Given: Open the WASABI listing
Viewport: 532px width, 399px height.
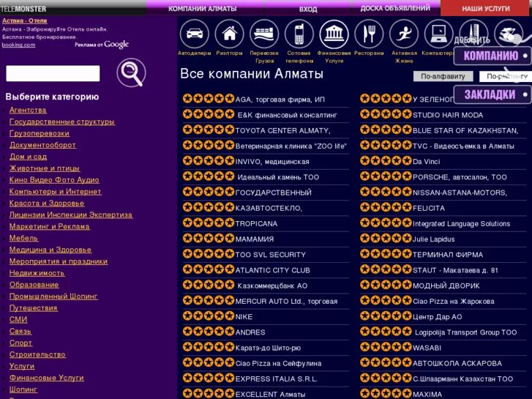Looking at the screenshot, I should tap(427, 348).
